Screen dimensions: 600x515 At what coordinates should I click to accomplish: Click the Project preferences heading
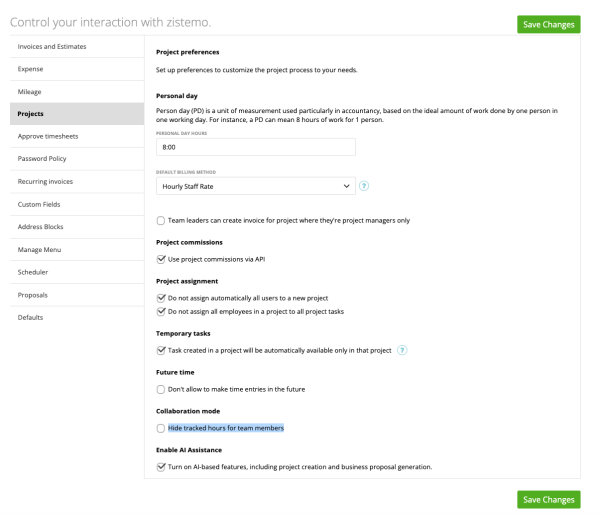pos(188,52)
